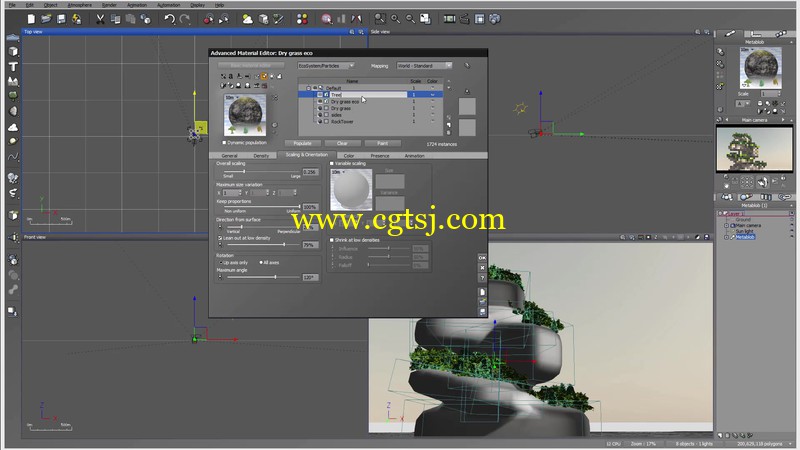The height and width of the screenshot is (450, 800).
Task: Open Mapping World - Standard dropdown
Action: click(x=424, y=65)
